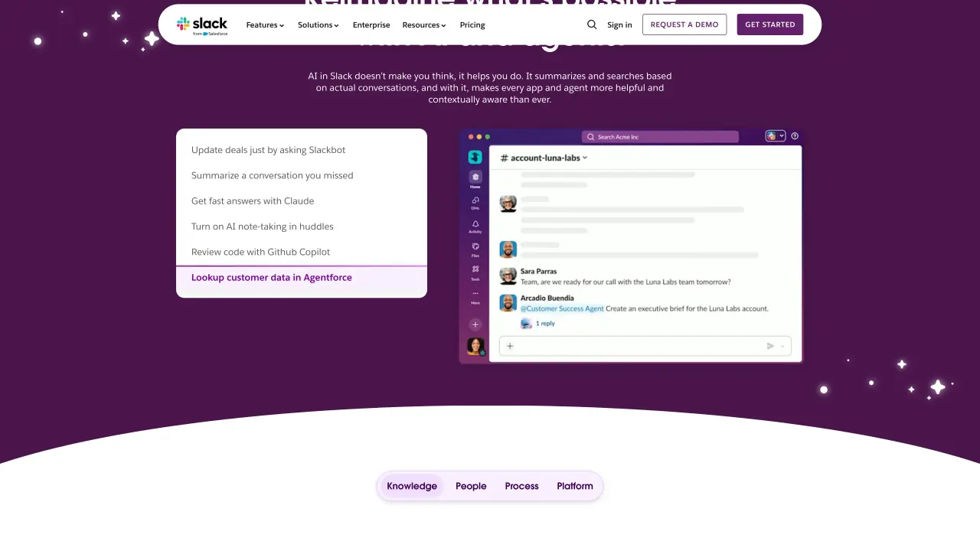Click the Slack logo in header
This screenshot has height=551, width=980.
click(202, 25)
